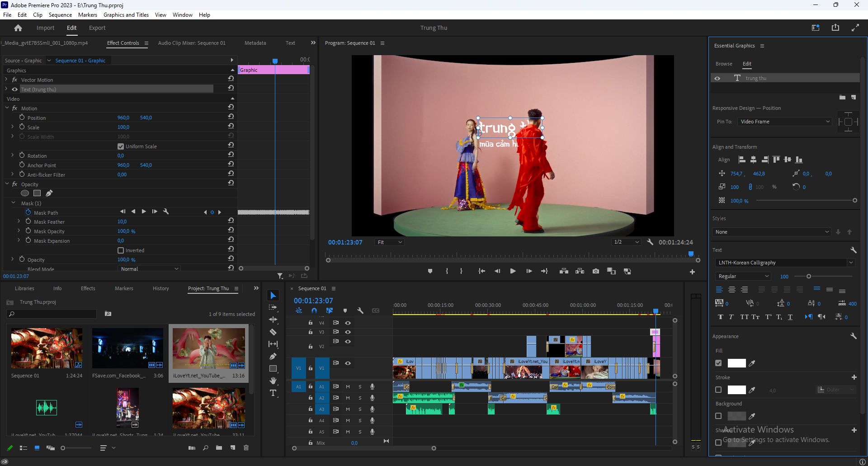Click the Fill color eyedropper
The image size is (868, 466).
[x=752, y=363]
